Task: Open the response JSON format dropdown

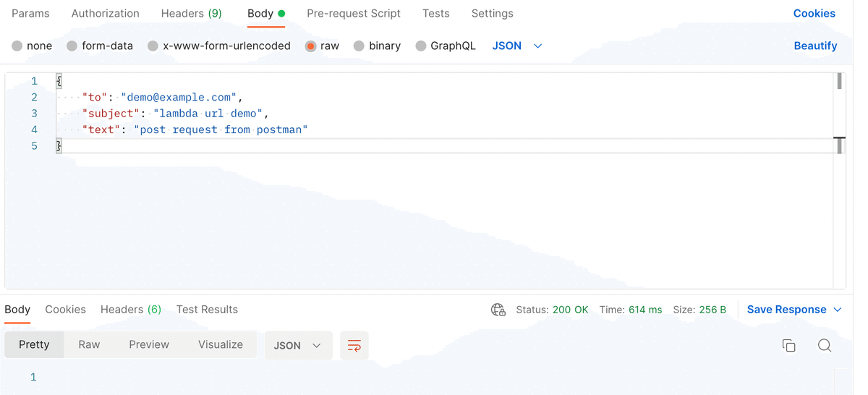Action: (x=298, y=346)
